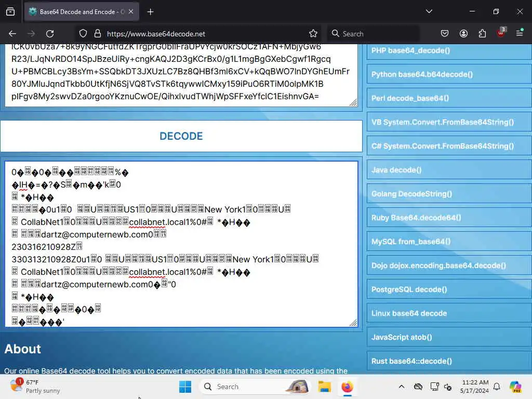
Task: Open Linux base64 decode link
Action: click(449, 313)
